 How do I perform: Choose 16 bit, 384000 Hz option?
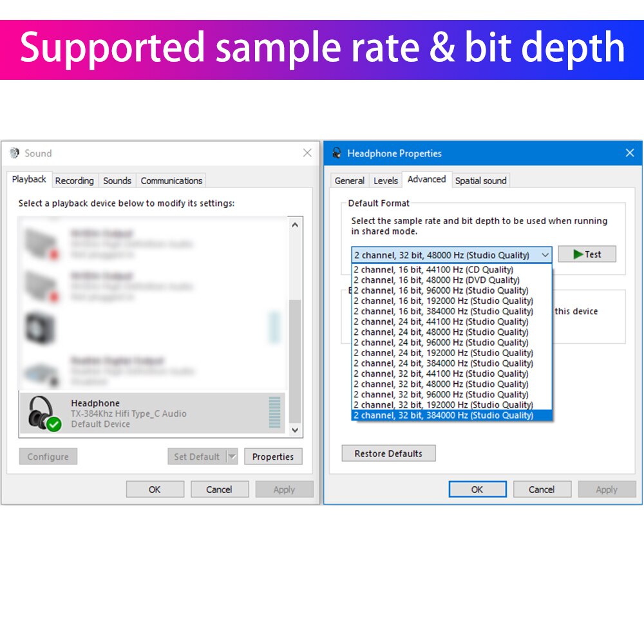pos(452,311)
